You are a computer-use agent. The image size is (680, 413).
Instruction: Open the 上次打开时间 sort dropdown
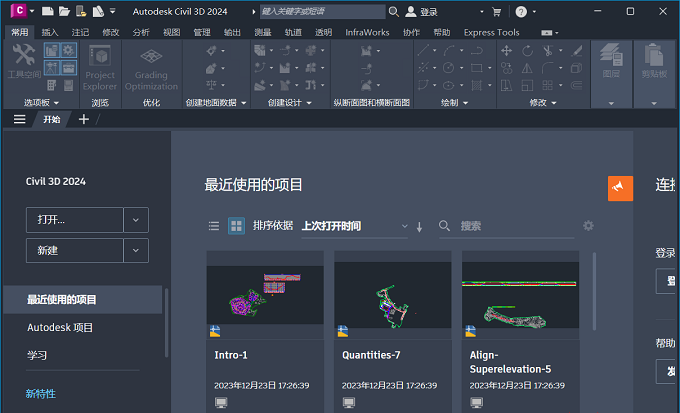(x=355, y=226)
